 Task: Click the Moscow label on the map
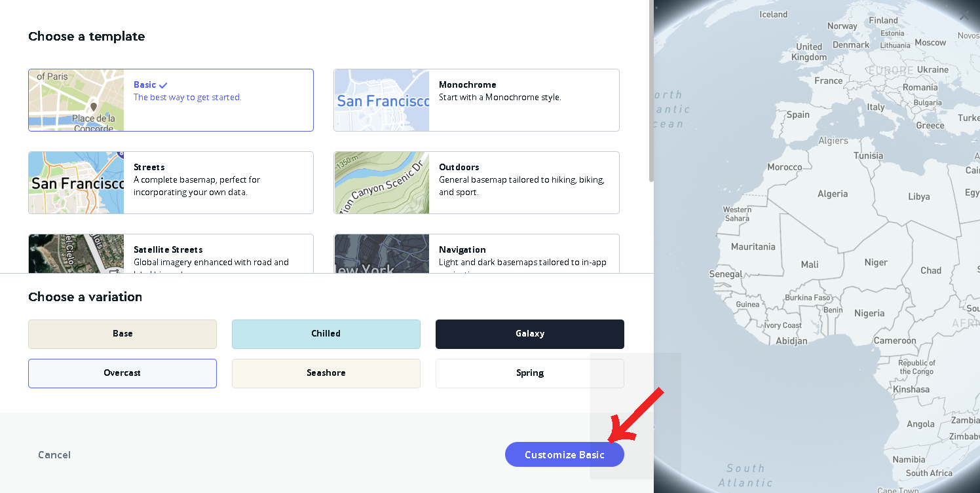point(930,43)
